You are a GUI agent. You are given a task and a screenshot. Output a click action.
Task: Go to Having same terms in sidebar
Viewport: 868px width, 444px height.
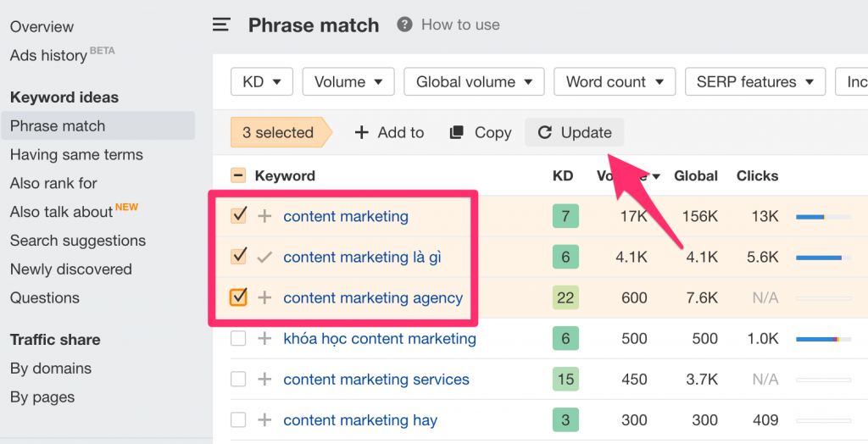point(76,154)
